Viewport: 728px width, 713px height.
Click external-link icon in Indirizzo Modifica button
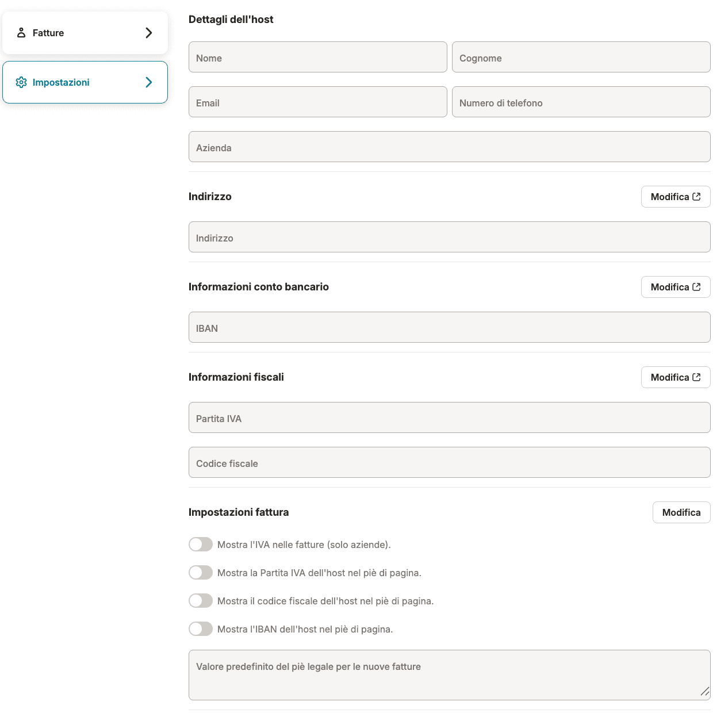pos(696,197)
